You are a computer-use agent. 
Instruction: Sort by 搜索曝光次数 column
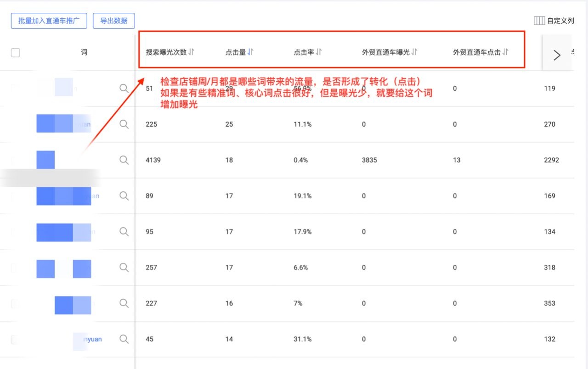191,52
